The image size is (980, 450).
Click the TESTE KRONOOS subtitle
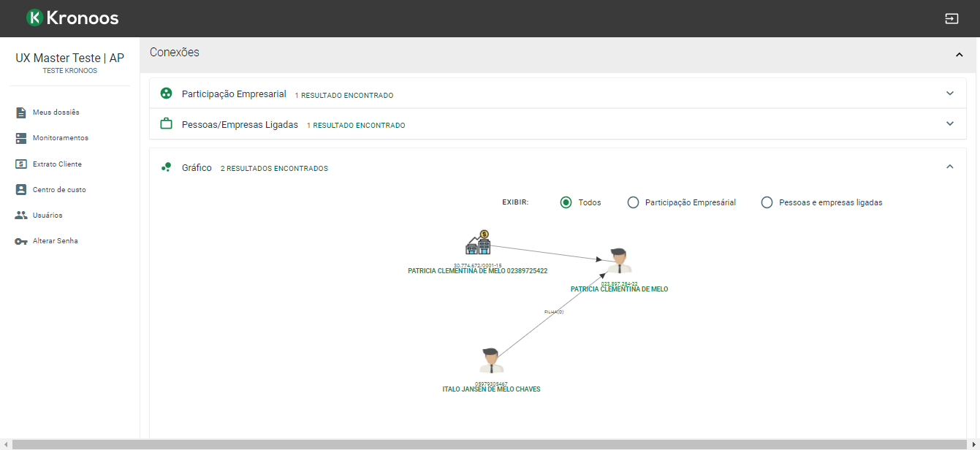coord(70,71)
